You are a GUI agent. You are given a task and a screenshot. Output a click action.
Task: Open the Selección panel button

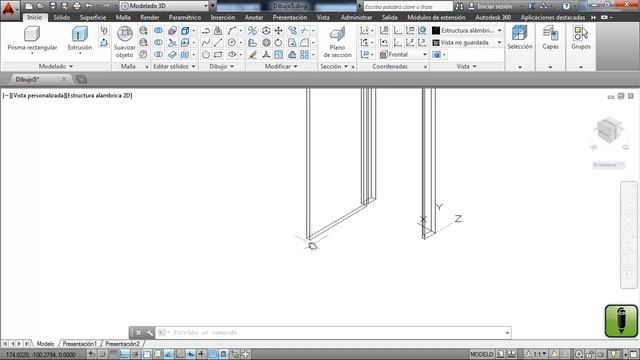(x=520, y=38)
